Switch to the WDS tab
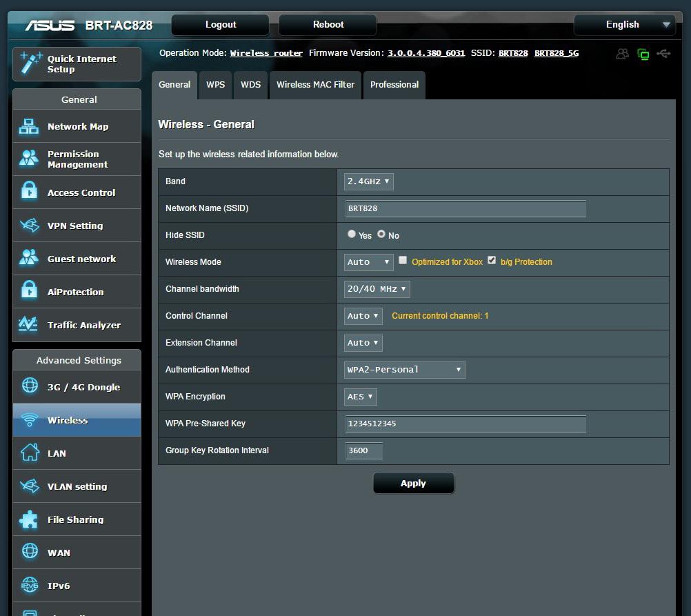Screen dimensions: 691x616 click(x=251, y=85)
